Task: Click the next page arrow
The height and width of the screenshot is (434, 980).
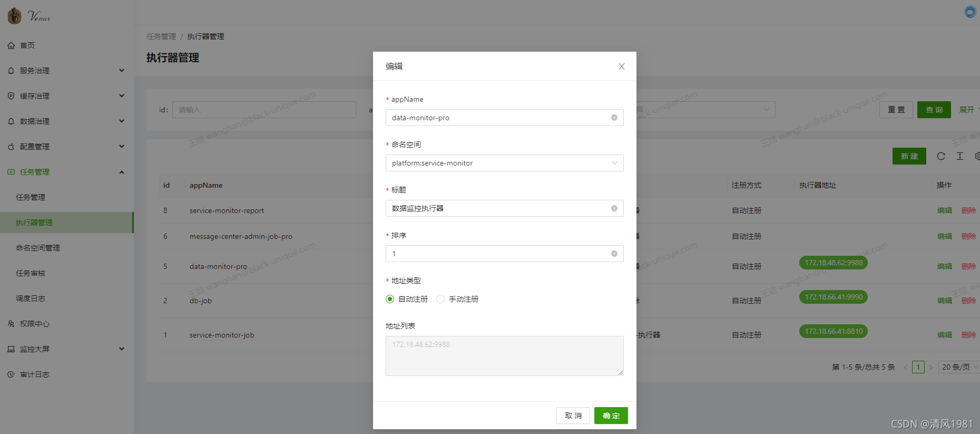Action: click(x=931, y=367)
